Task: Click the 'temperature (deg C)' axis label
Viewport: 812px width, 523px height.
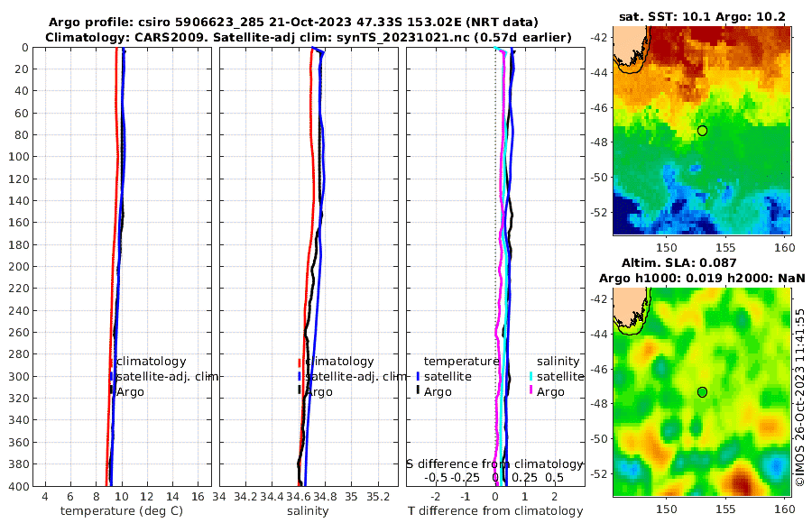Action: coord(122,511)
